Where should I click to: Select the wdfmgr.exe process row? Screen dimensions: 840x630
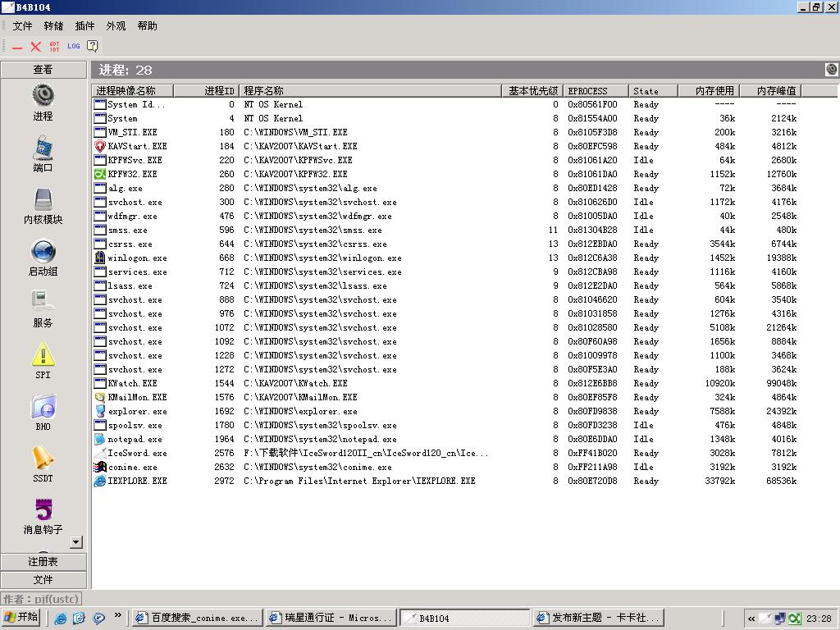(x=445, y=216)
